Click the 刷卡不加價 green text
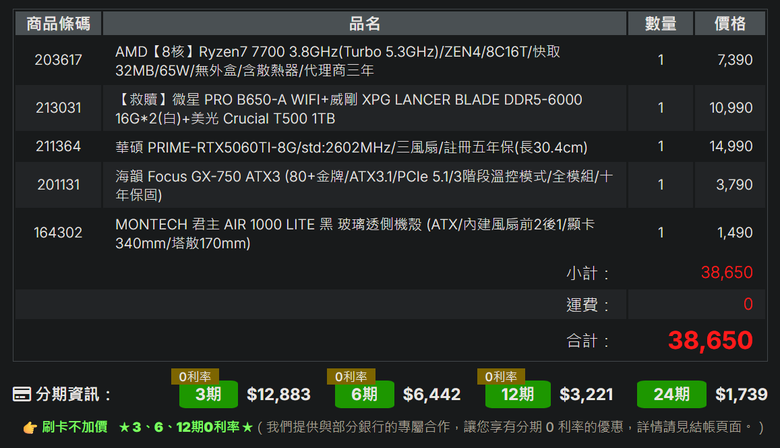This screenshot has height=448, width=780. point(75,427)
